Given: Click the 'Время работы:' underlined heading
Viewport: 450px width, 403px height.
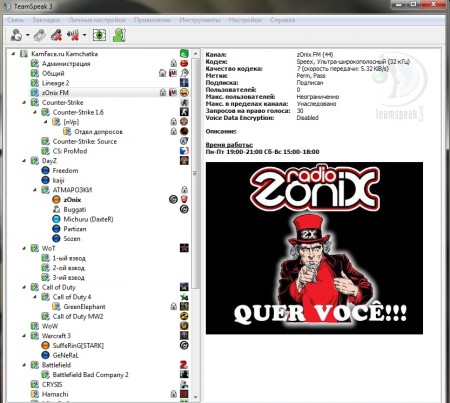Looking at the screenshot, I should pos(229,145).
